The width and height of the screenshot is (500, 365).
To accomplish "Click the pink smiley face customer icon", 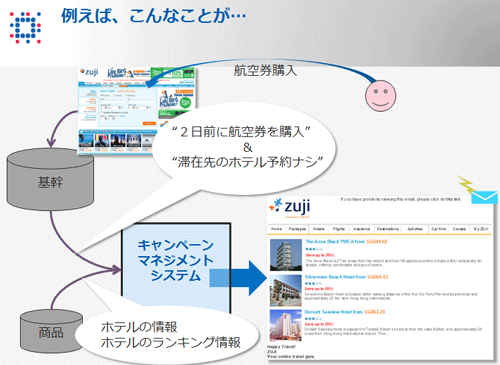I will [381, 96].
